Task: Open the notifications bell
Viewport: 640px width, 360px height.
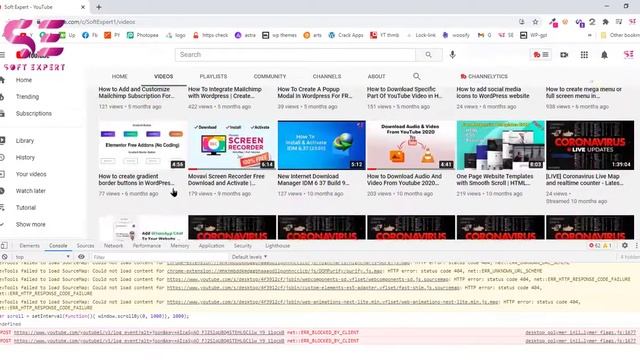Action: pyautogui.click(x=604, y=55)
